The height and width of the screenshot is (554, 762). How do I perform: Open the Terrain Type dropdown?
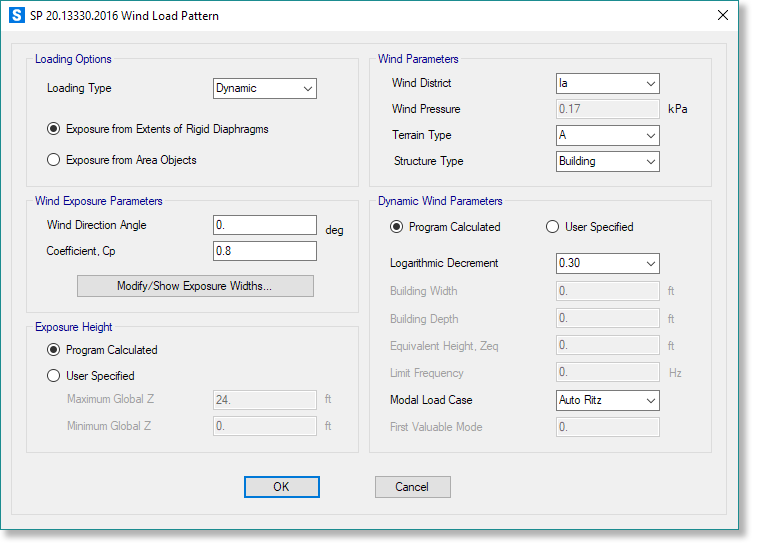tap(608, 135)
